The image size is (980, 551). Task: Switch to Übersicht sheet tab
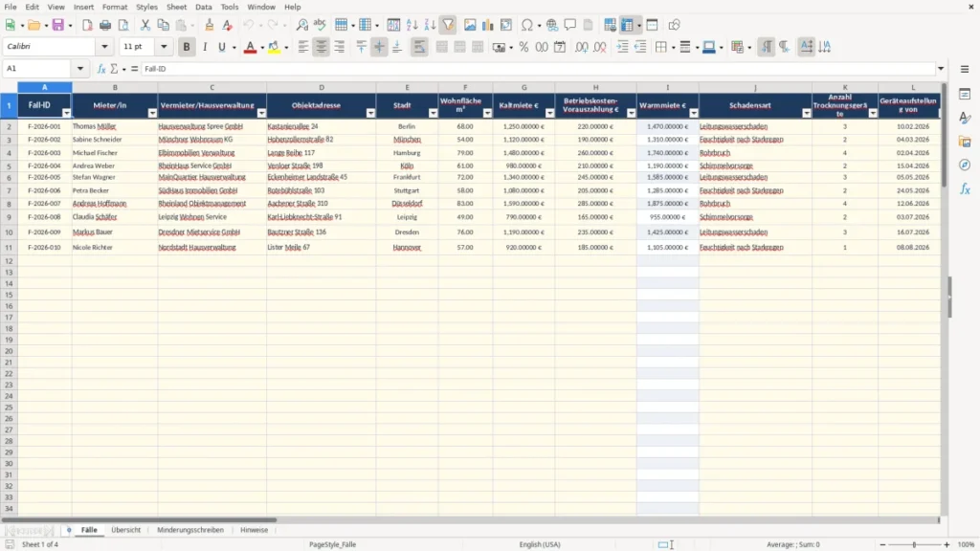(126, 530)
